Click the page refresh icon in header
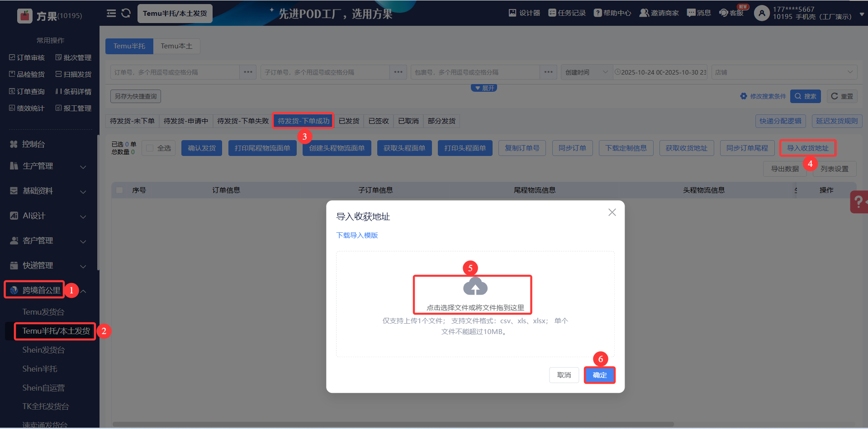 pyautogui.click(x=126, y=14)
